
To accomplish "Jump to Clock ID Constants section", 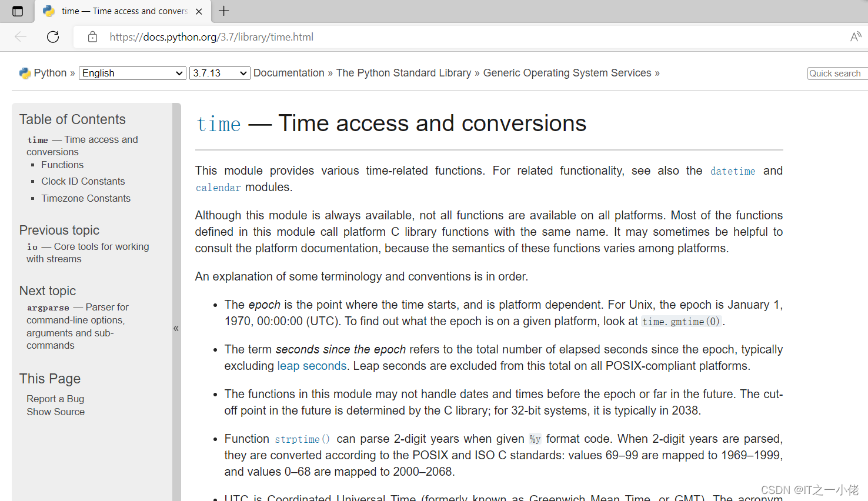I will coord(83,181).
